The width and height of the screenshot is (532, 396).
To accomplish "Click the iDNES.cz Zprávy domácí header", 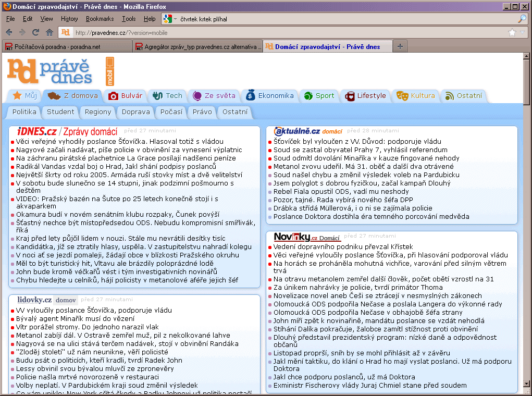I will (67, 131).
